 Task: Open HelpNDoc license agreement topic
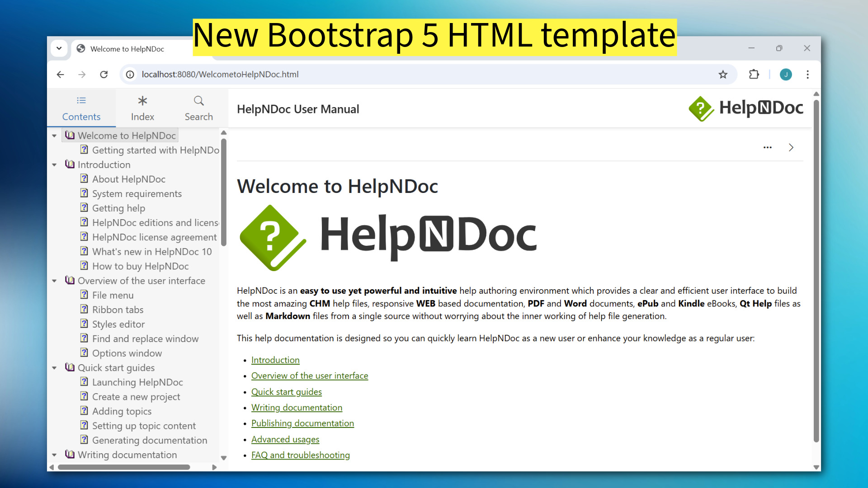pos(154,237)
